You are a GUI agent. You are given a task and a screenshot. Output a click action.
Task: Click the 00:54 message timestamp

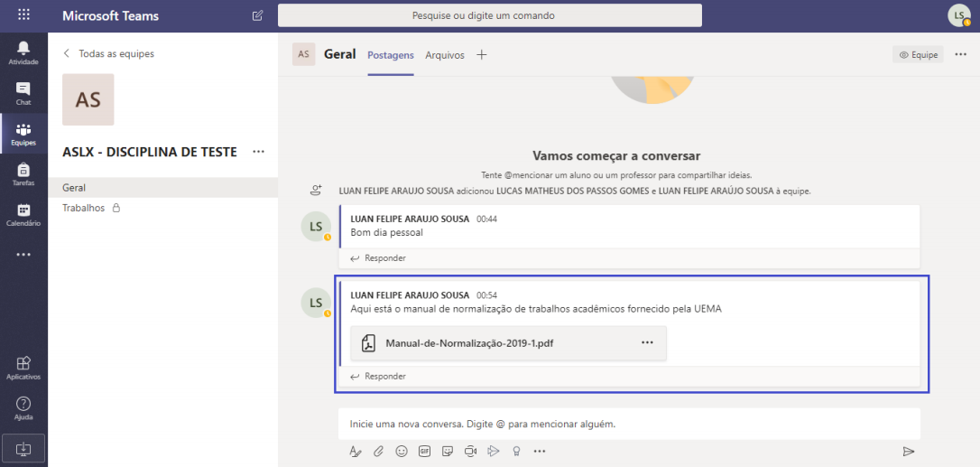[487, 294]
